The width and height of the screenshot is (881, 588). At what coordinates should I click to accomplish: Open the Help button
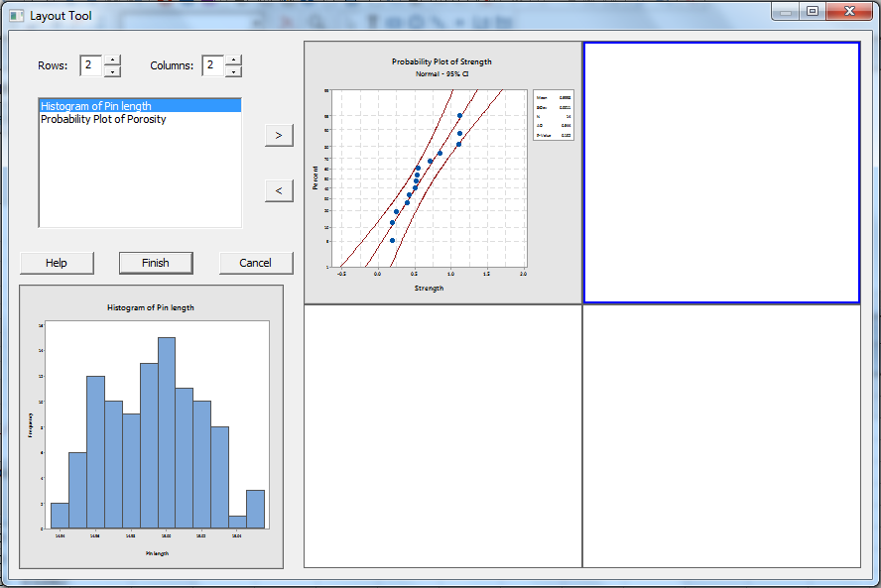point(57,263)
